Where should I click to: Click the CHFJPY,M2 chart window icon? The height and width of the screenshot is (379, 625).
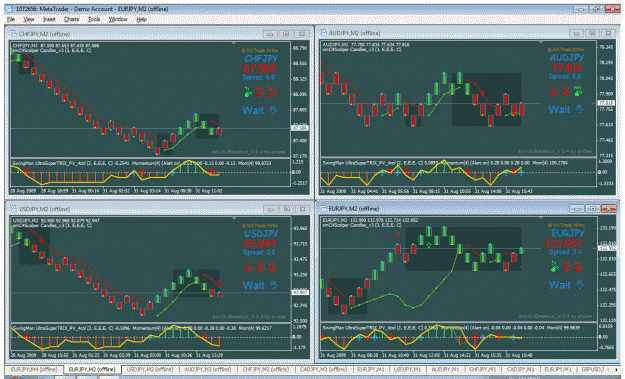coord(12,34)
